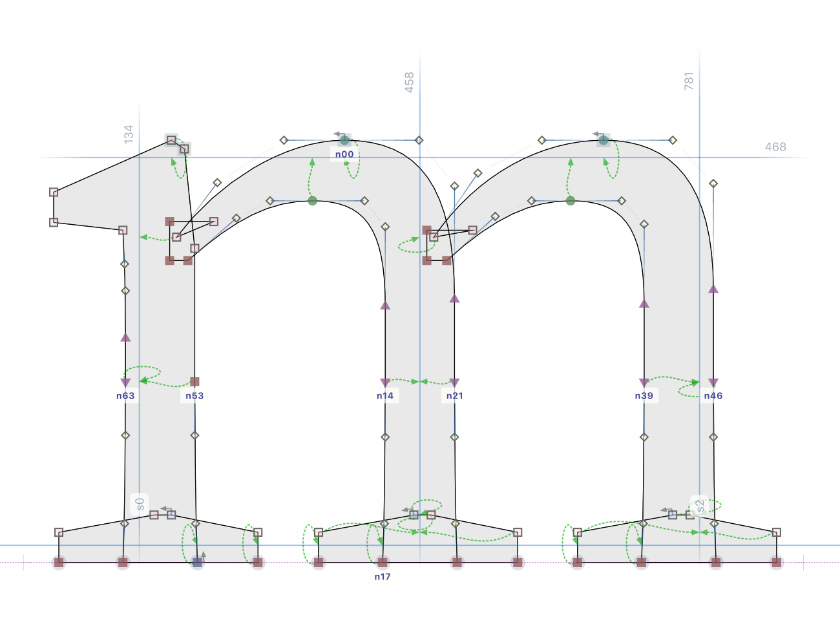This screenshot has height=633, width=840.
Task: Select the upward purple triangle above the n21 stem edge
Action: (454, 298)
